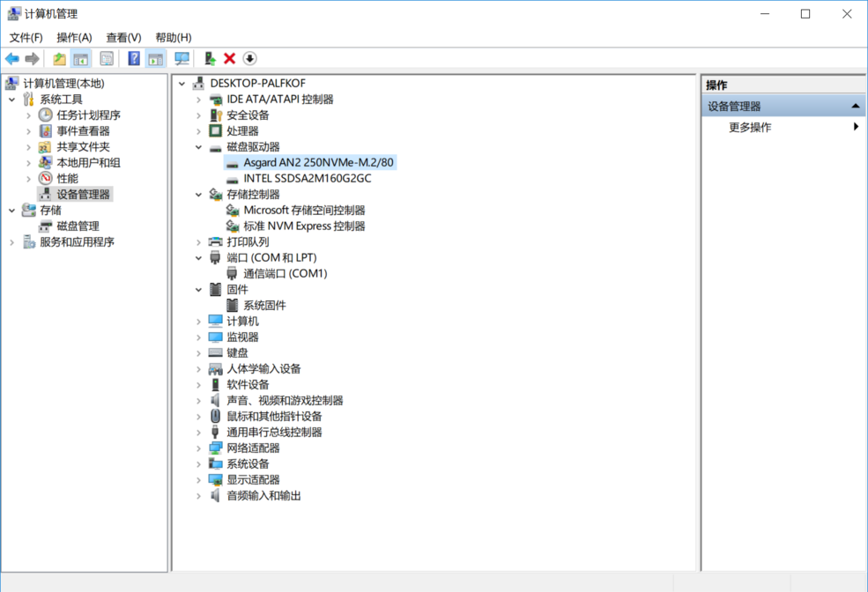This screenshot has width=868, height=592.
Task: Select 通信端口 (COM1) device
Action: (x=285, y=274)
